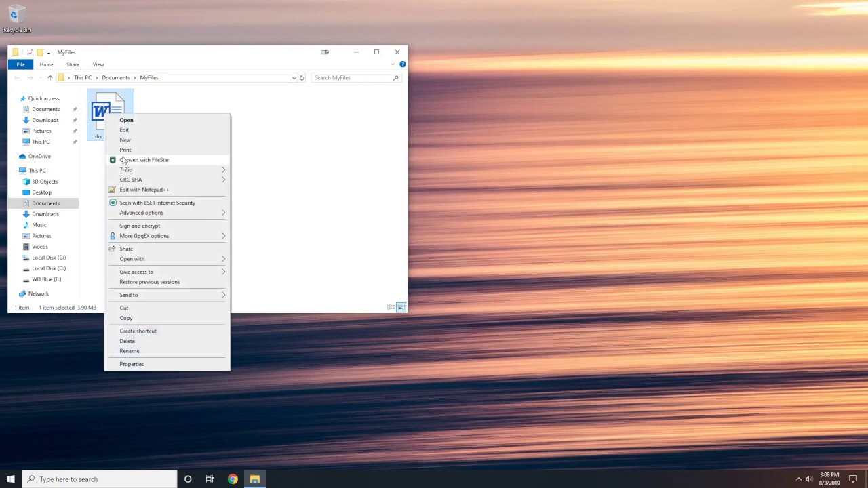Select Create shortcut
The image size is (868, 488).
(x=167, y=331)
